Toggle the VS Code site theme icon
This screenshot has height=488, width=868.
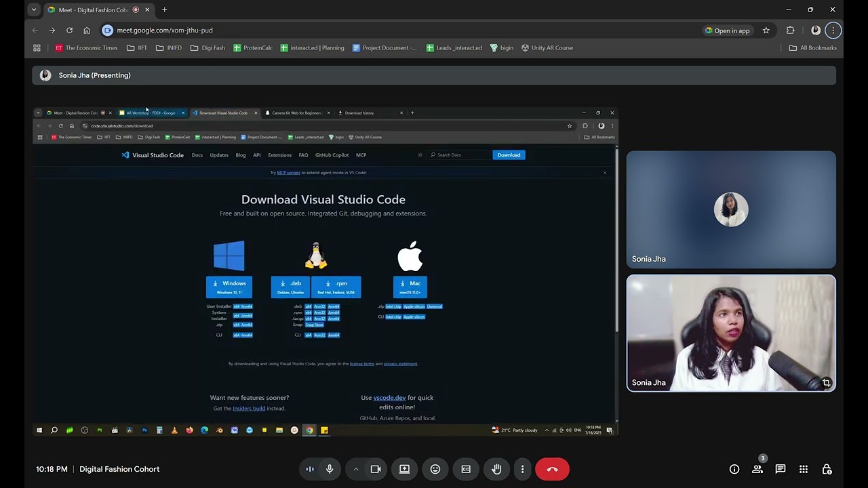[420, 155]
